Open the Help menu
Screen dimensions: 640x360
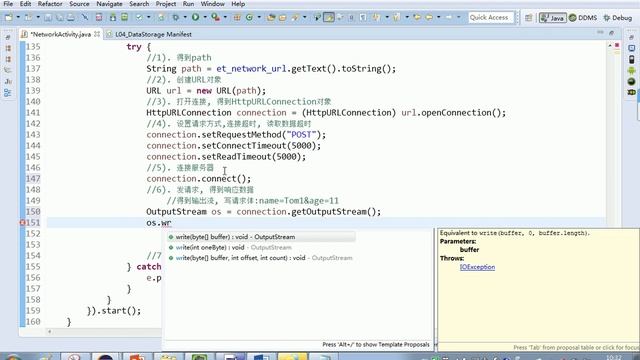pos(238,4)
